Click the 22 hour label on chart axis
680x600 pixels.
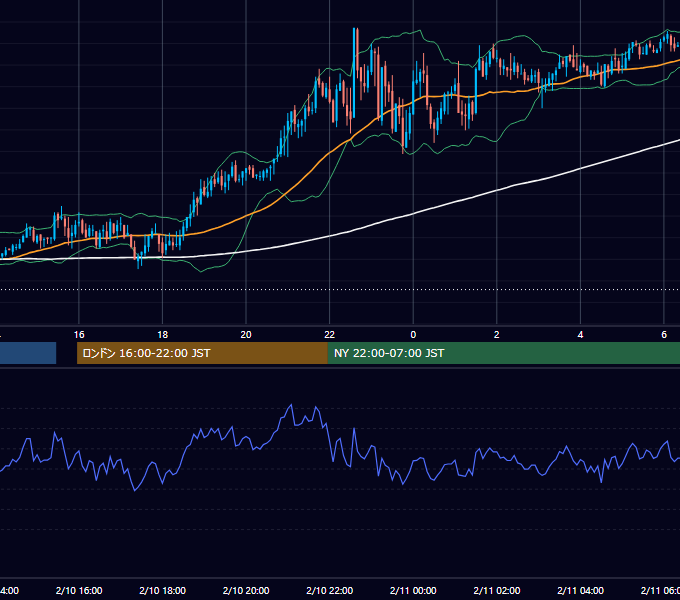click(x=330, y=335)
